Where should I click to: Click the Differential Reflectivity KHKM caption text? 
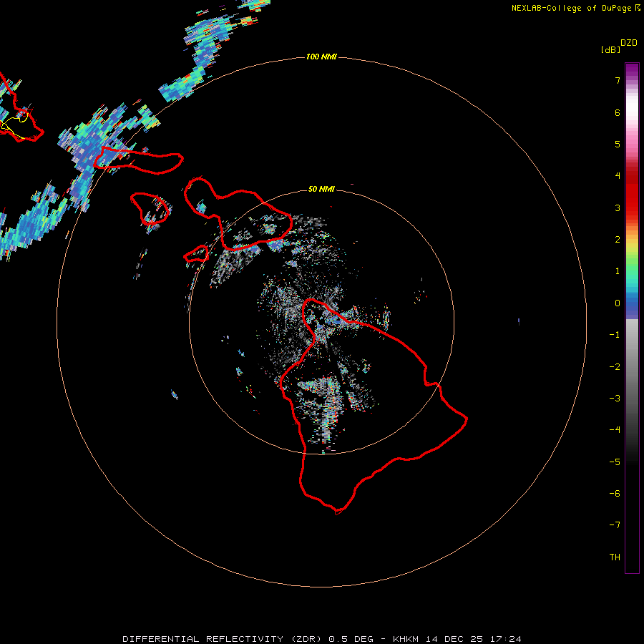[322, 639]
